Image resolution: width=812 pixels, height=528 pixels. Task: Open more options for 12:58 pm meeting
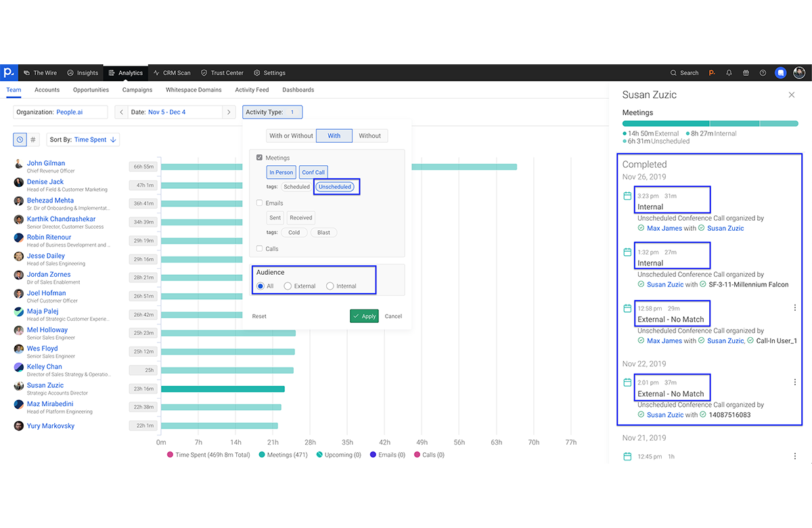(x=795, y=308)
